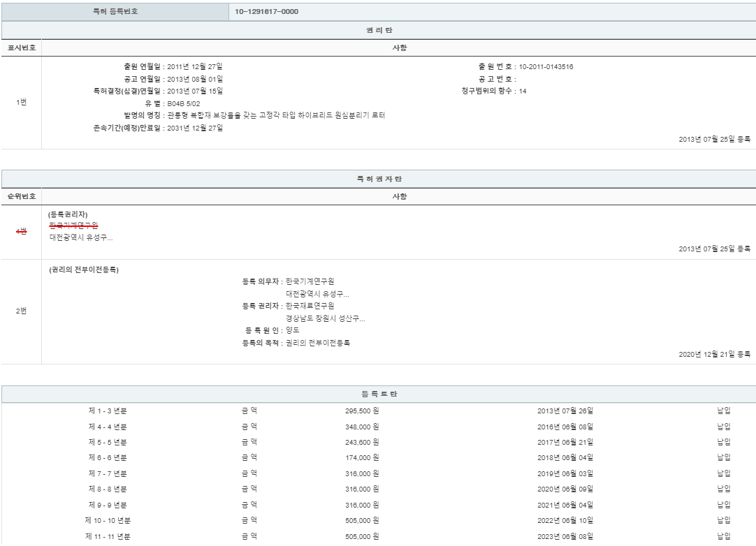Image resolution: width=756 pixels, height=546 pixels.
Task: Click the 등록료란 section header
Action: pyautogui.click(x=379, y=394)
